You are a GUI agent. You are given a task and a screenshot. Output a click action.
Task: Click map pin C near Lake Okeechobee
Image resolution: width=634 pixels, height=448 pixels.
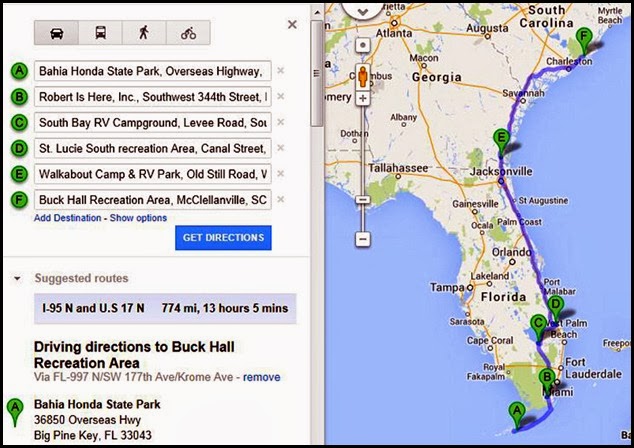539,329
